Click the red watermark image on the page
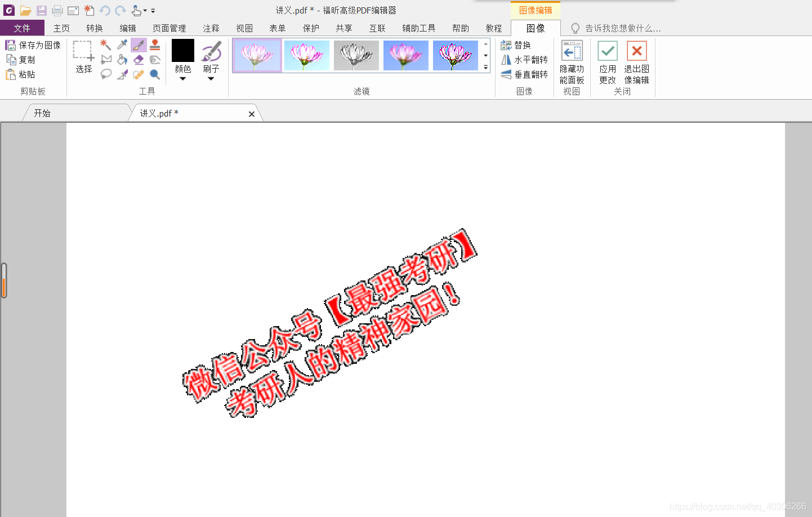 coord(330,323)
